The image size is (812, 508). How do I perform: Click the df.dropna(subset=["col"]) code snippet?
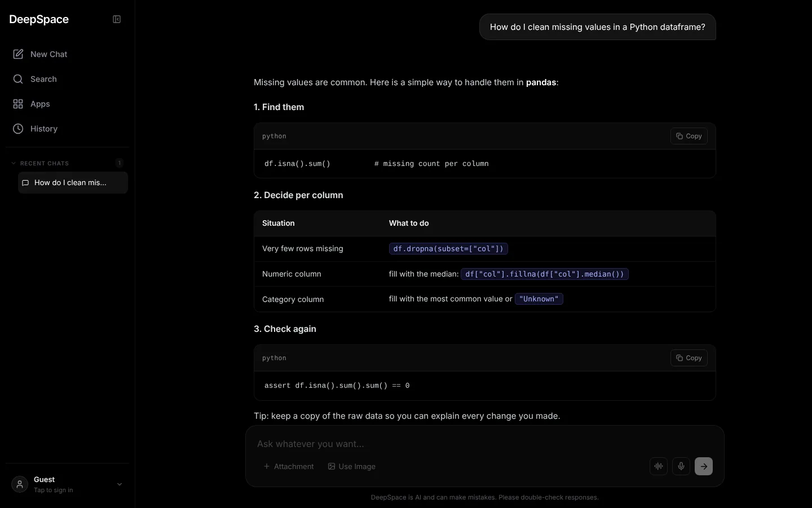[448, 248]
